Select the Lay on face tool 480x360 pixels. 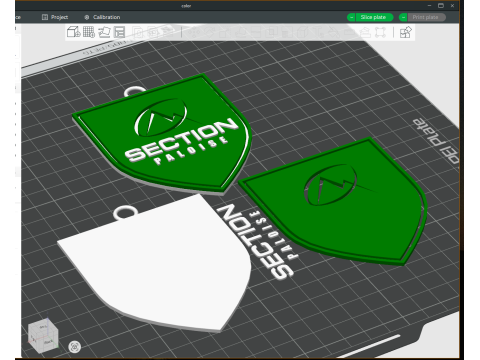[x=240, y=32]
